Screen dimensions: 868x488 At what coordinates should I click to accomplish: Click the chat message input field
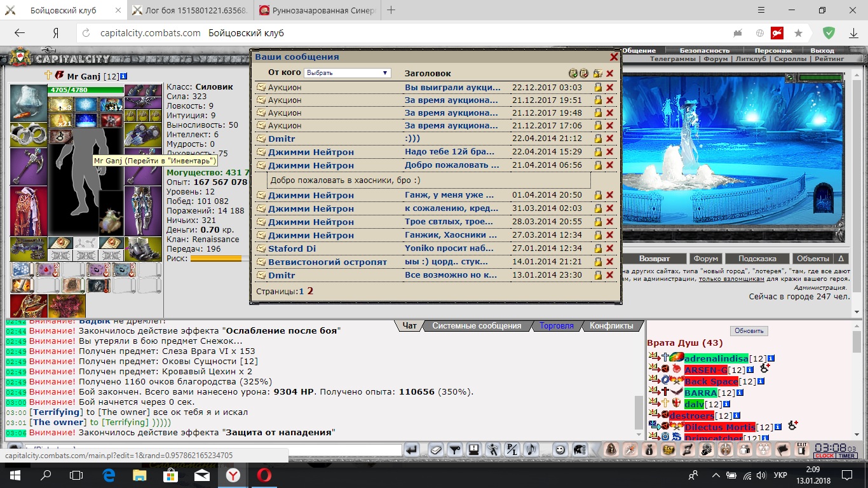click(x=213, y=451)
